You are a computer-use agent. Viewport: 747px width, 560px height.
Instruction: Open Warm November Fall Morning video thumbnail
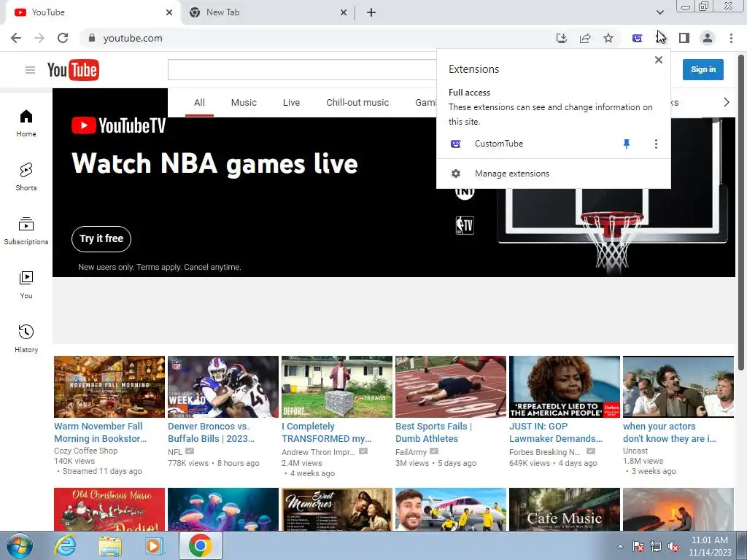coord(109,386)
